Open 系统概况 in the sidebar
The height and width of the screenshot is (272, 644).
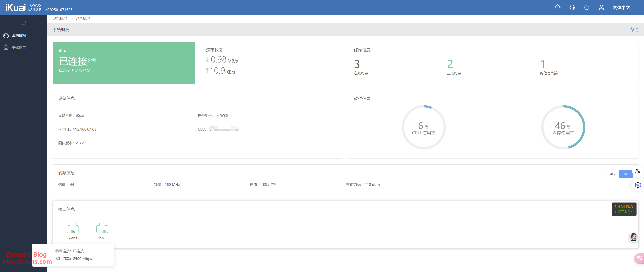click(19, 36)
